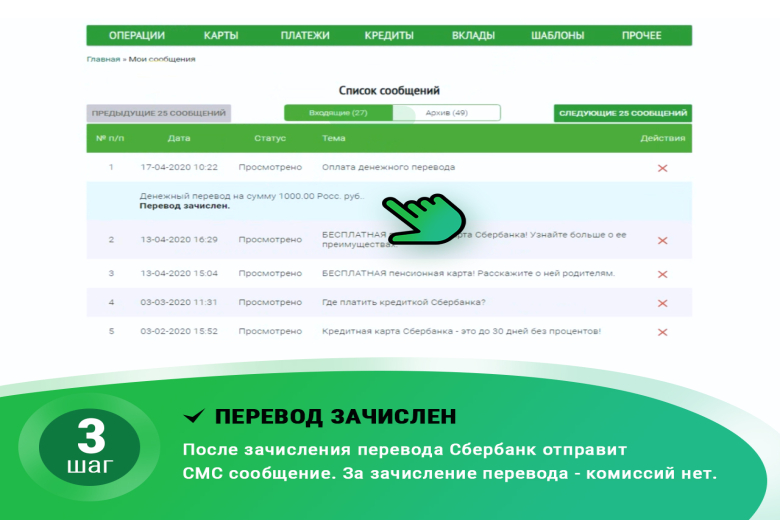This screenshot has height=520, width=780.
Task: Open the ШАБЛОНЫ section
Action: 557,36
